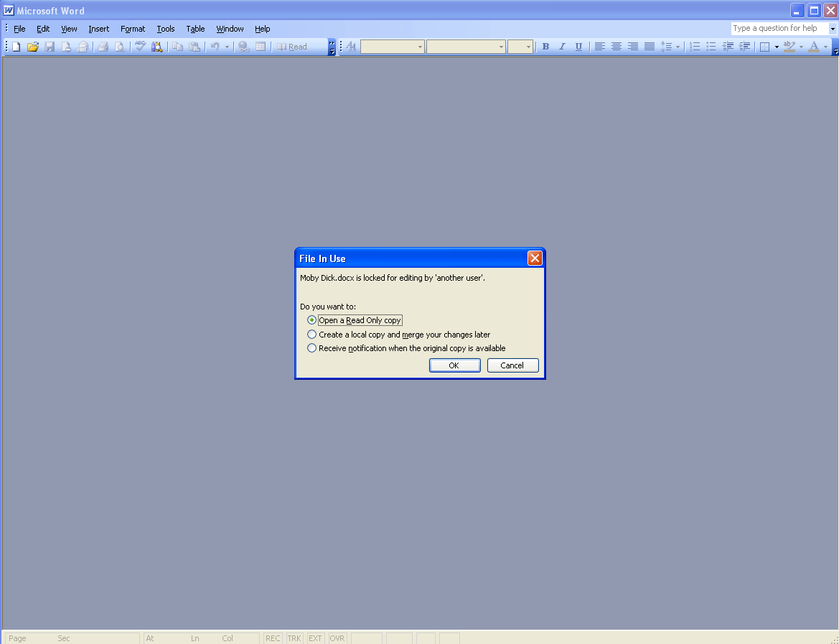This screenshot has width=839, height=644.
Task: Toggle TRK track changes indicator
Action: [294, 638]
